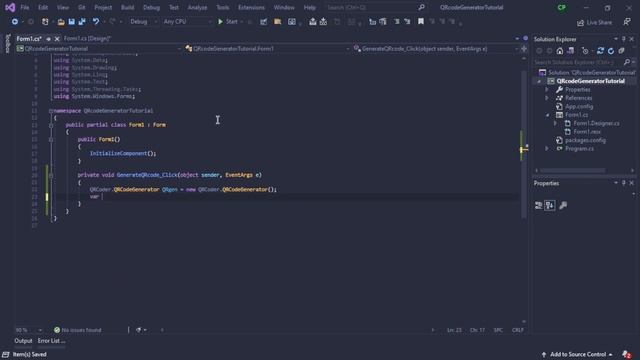Open the vertical Toolbox tab on left edge
The width and height of the screenshot is (640, 360).
7,44
